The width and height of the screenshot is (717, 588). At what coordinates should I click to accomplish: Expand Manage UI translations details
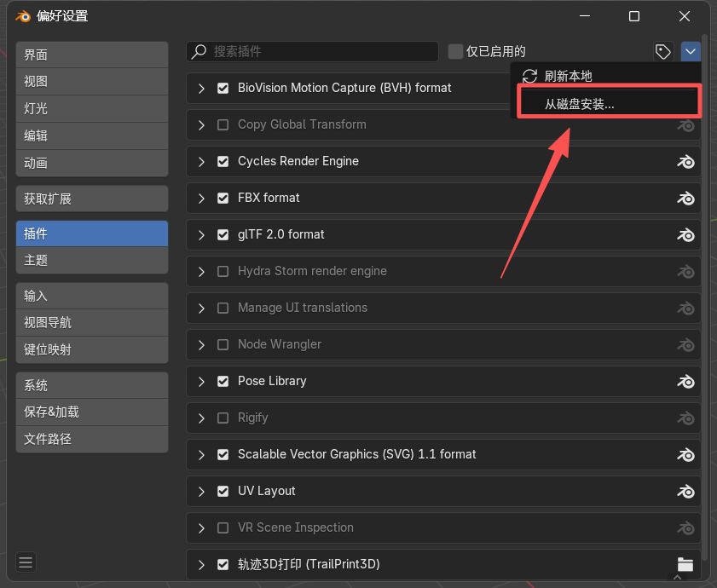(x=201, y=308)
